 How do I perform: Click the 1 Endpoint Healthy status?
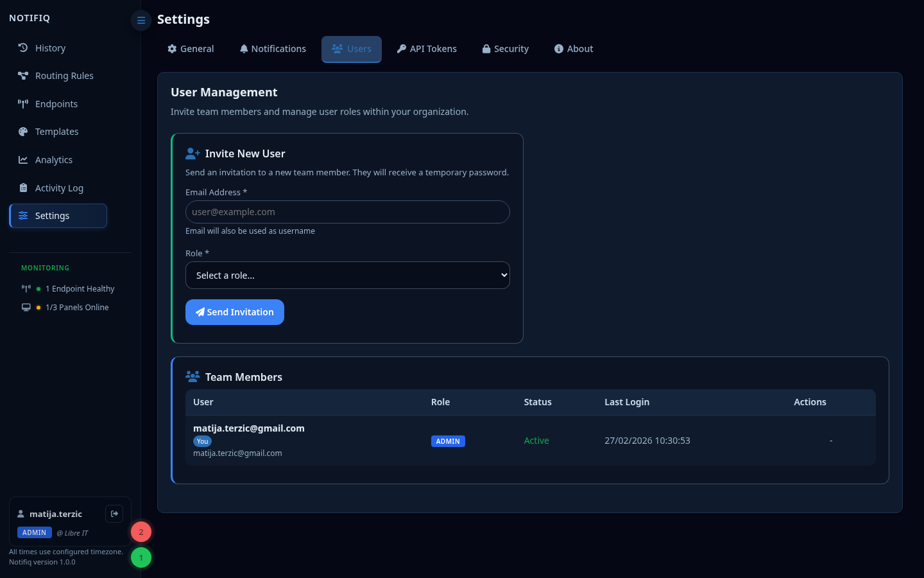point(80,289)
